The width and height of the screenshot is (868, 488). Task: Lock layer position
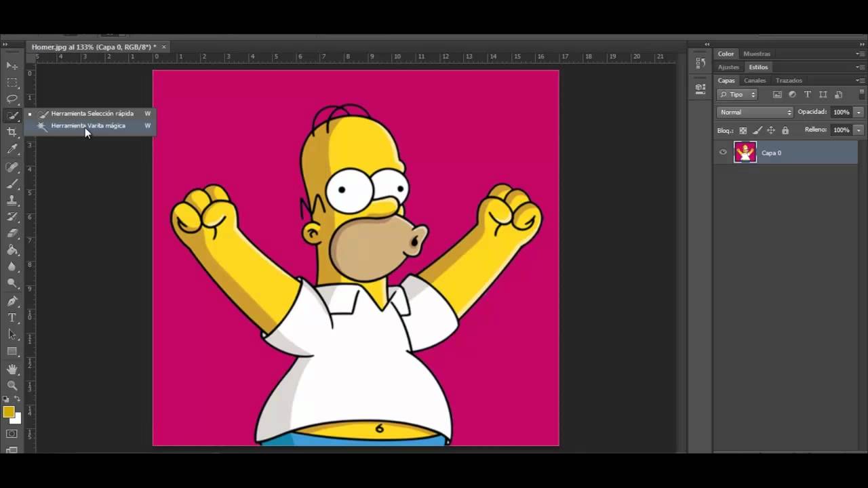point(771,130)
